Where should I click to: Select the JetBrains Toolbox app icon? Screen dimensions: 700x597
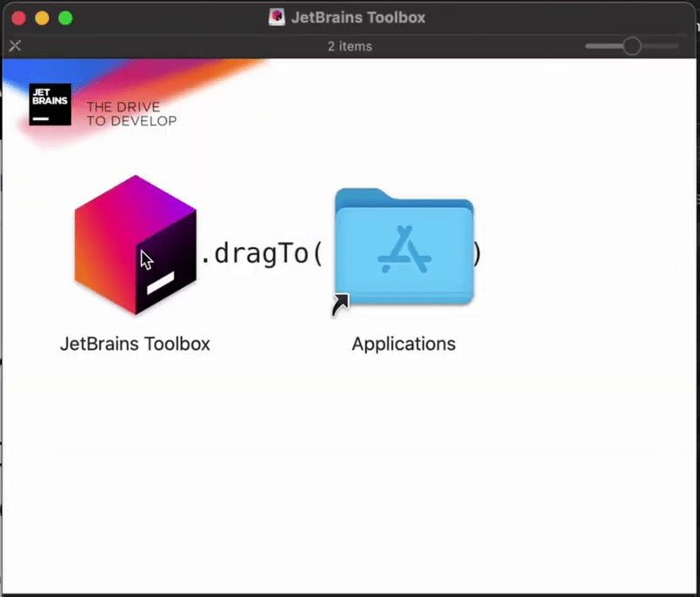[x=135, y=244]
